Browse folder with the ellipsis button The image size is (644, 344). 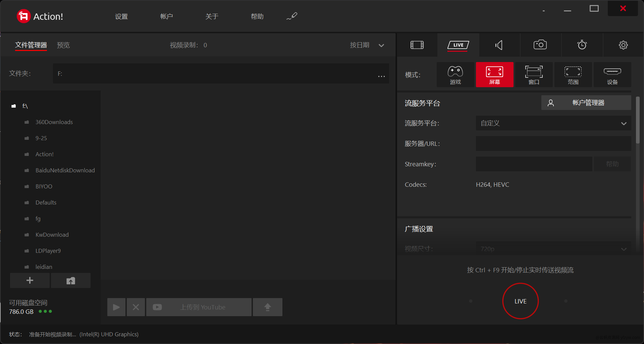click(x=381, y=76)
